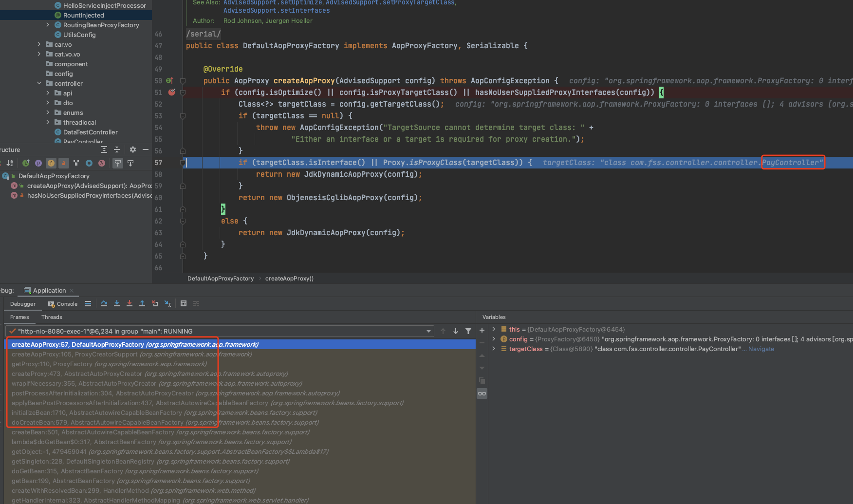The image size is (853, 504).
Task: Expand the config variable in Variables panel
Action: [x=493, y=339]
